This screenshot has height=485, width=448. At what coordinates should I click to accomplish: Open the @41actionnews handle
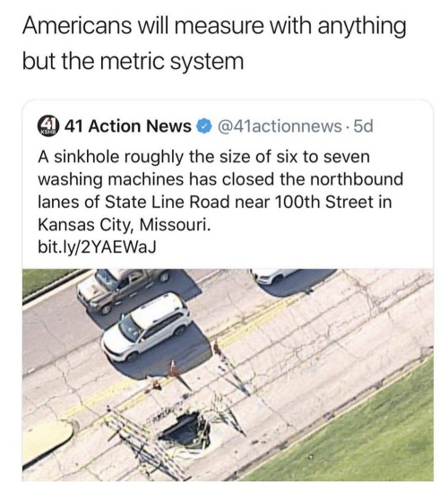coord(280,126)
